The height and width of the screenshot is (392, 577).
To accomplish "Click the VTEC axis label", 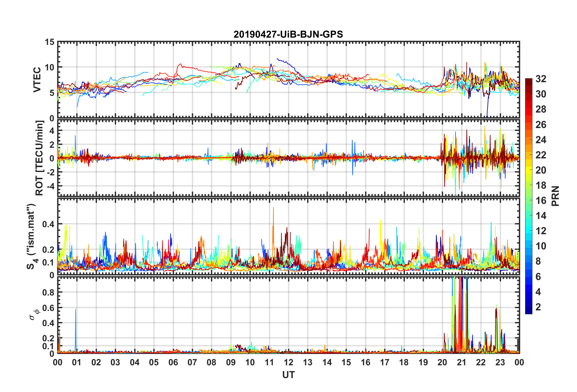I will point(37,80).
